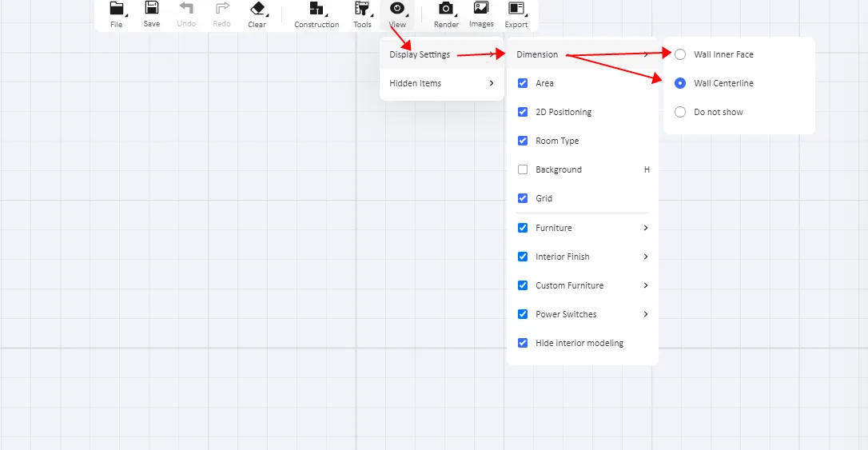Open the Tools icon in toolbar
Image resolution: width=868 pixels, height=450 pixels.
(362, 10)
